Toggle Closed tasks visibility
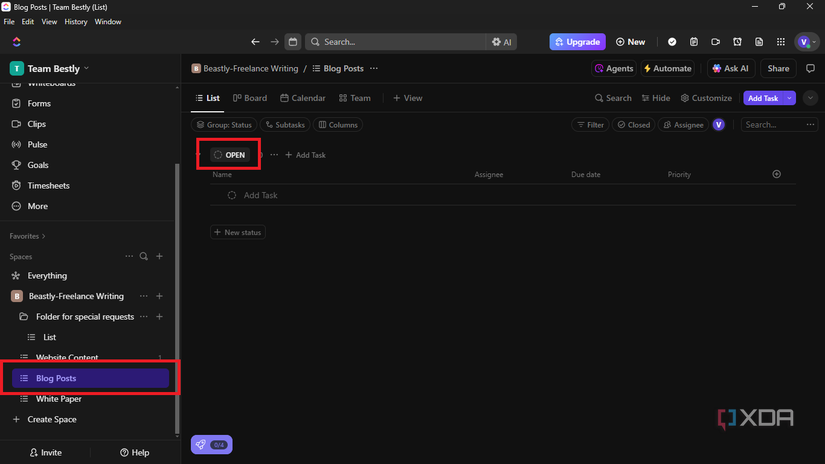This screenshot has width=825, height=464. pyautogui.click(x=633, y=125)
